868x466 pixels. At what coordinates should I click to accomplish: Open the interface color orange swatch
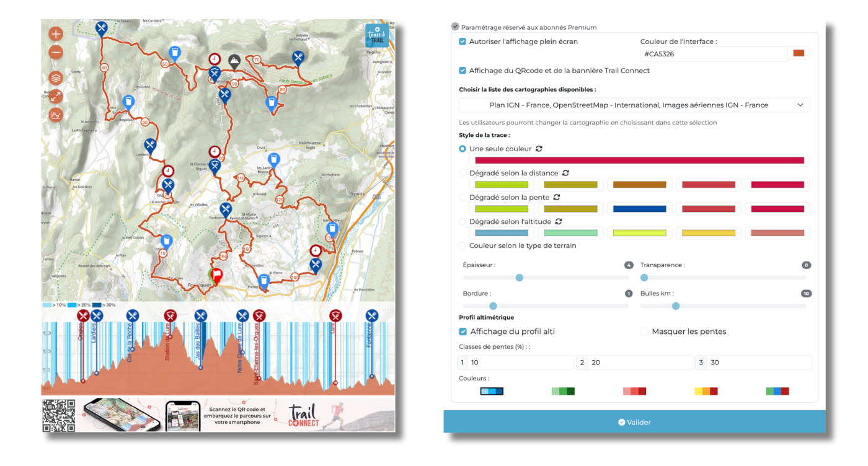(799, 54)
